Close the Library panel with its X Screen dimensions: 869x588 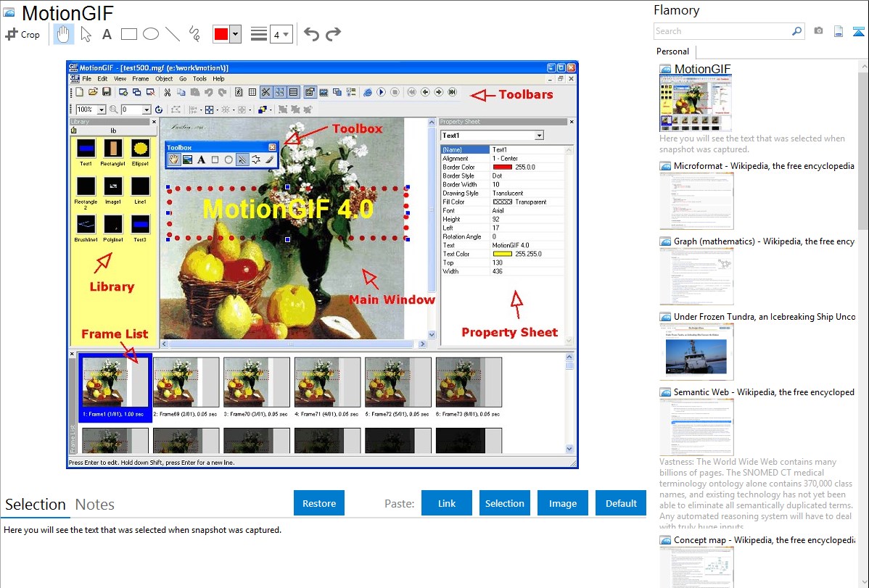pyautogui.click(x=154, y=122)
